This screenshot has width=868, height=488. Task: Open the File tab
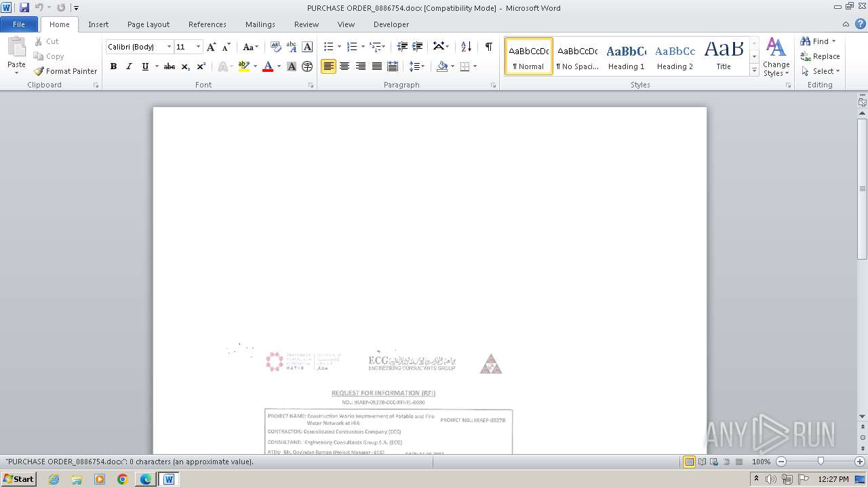(19, 24)
